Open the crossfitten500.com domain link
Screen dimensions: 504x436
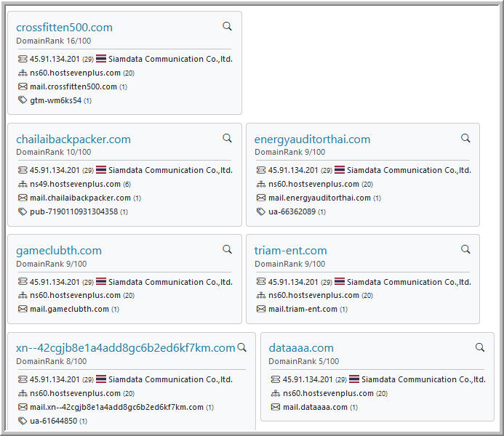tap(64, 28)
